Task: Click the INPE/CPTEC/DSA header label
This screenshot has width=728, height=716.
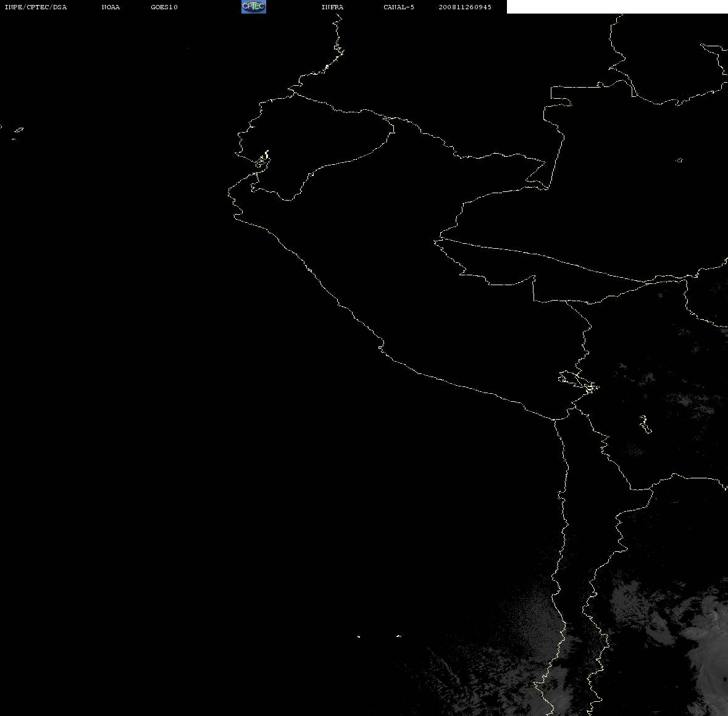Action: click(36, 7)
